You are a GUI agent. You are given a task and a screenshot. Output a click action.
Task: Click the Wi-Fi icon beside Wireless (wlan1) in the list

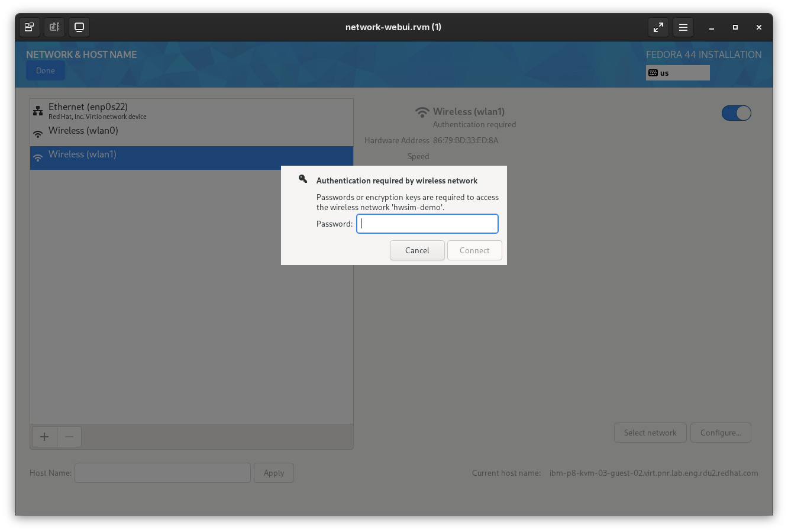38,158
